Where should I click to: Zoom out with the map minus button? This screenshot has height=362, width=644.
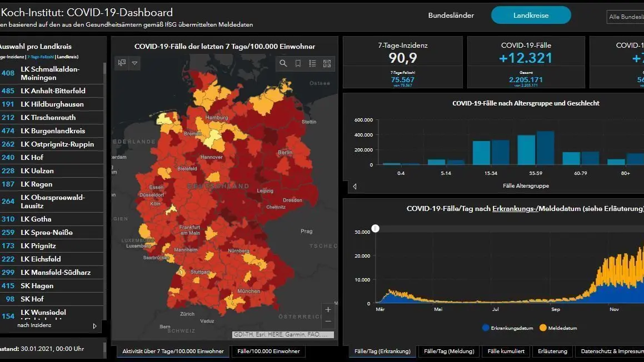328,321
